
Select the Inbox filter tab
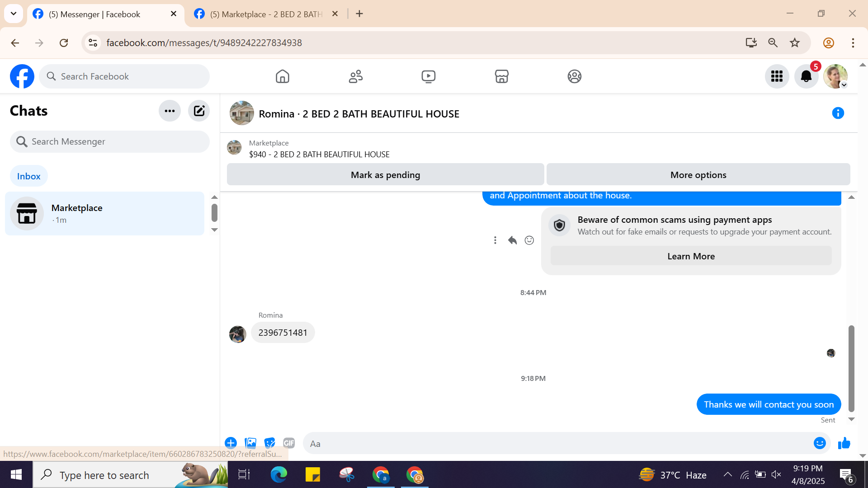click(x=28, y=176)
